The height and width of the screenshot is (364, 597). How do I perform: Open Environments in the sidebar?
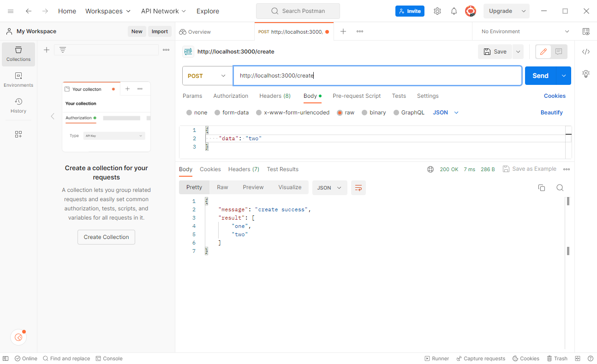tap(18, 80)
